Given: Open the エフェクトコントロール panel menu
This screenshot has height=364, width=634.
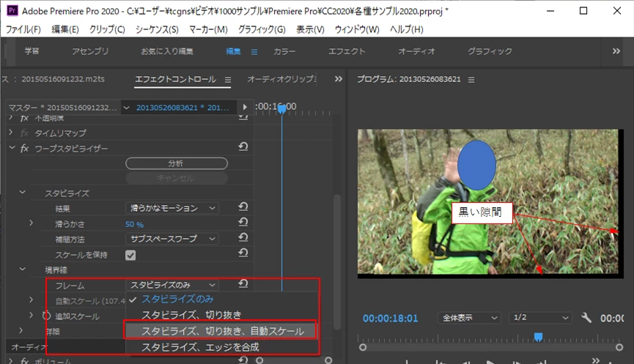Looking at the screenshot, I should (228, 80).
